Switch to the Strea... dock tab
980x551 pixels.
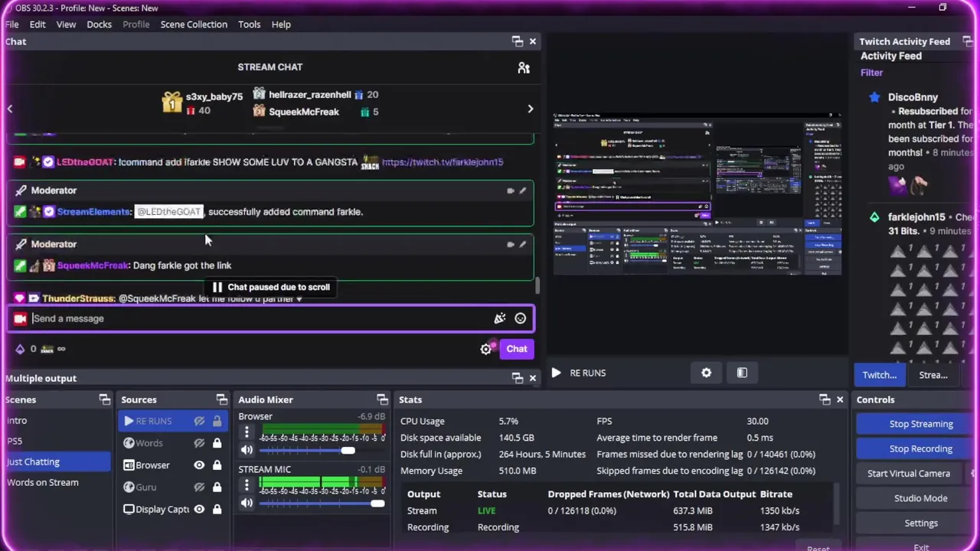933,375
